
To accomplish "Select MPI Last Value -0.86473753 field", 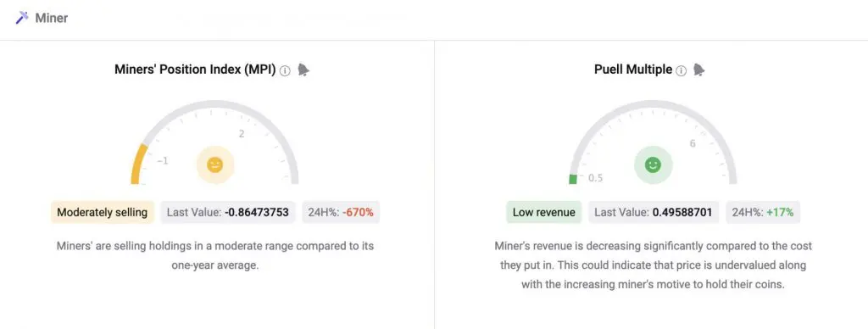I will pyautogui.click(x=228, y=212).
